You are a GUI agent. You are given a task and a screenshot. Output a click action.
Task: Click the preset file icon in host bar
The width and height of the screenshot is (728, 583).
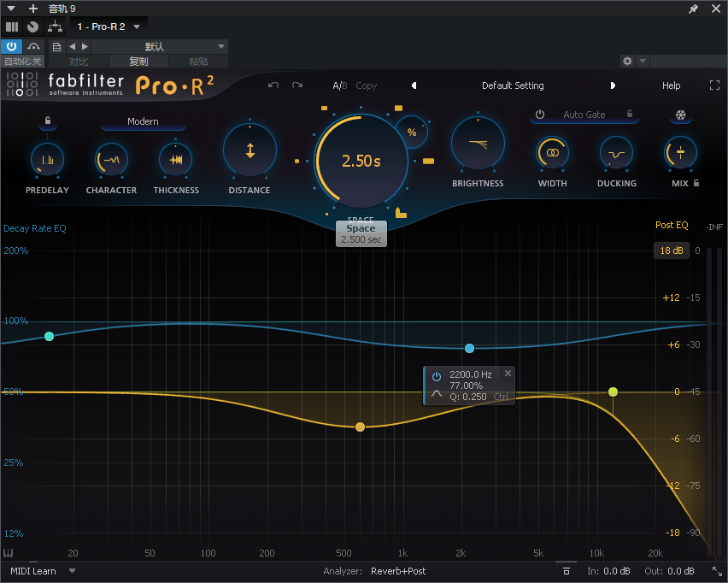coord(56,46)
